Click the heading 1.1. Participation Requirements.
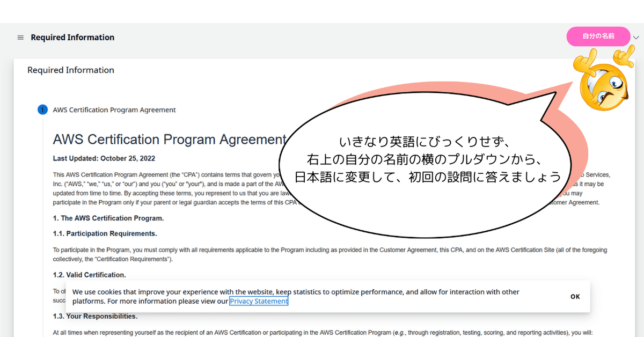The image size is (644, 337). (105, 234)
